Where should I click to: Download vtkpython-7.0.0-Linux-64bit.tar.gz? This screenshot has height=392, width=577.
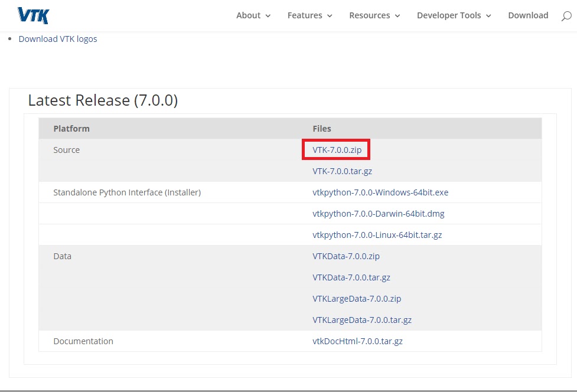(x=377, y=235)
